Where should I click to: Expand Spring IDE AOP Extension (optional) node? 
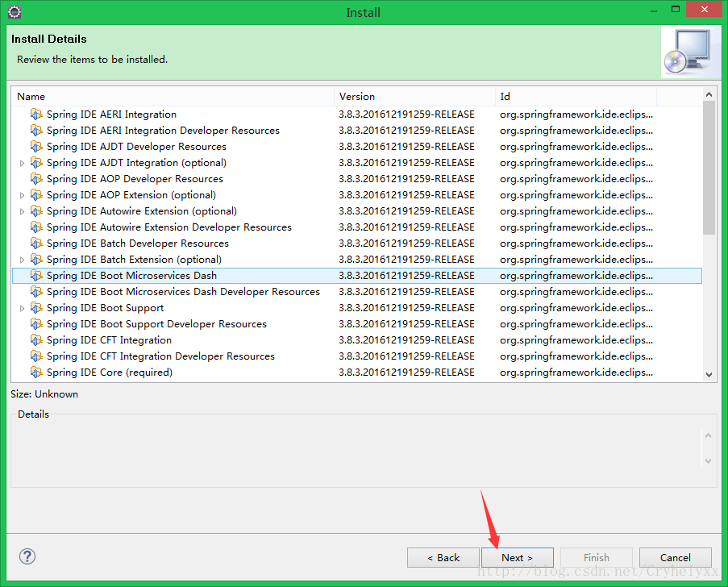click(x=22, y=195)
